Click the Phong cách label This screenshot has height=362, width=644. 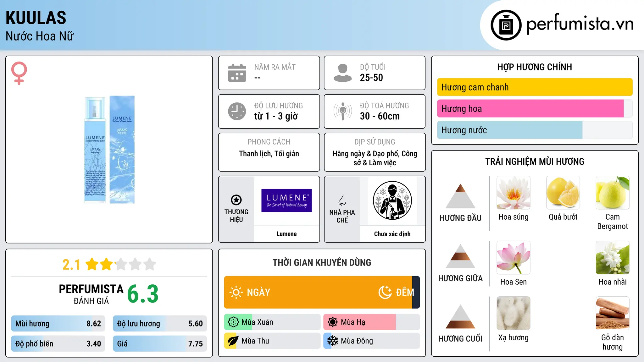[269, 142]
